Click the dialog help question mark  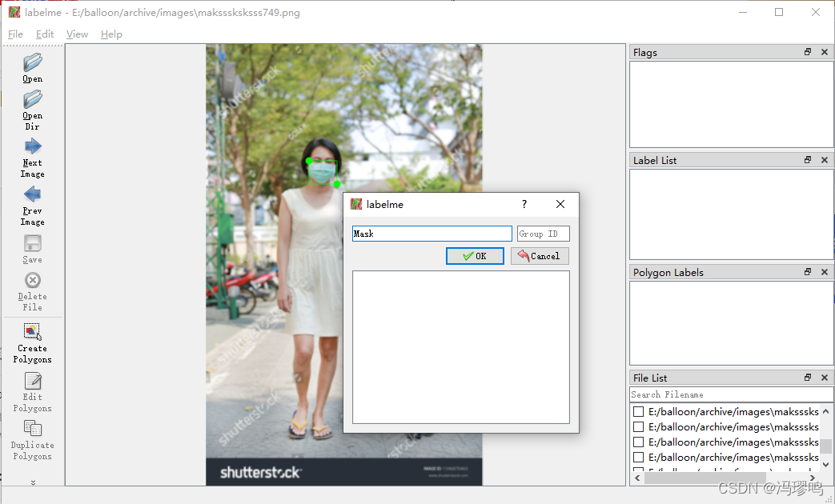click(524, 204)
